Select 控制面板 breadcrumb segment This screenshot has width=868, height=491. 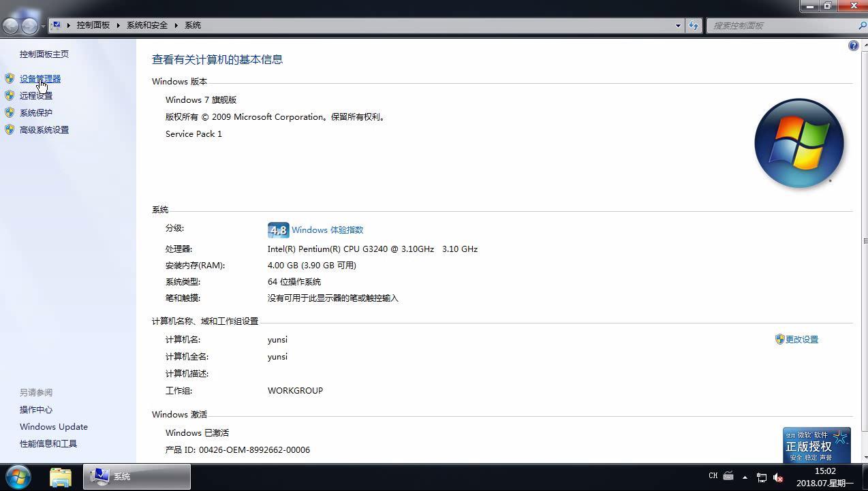click(x=93, y=25)
